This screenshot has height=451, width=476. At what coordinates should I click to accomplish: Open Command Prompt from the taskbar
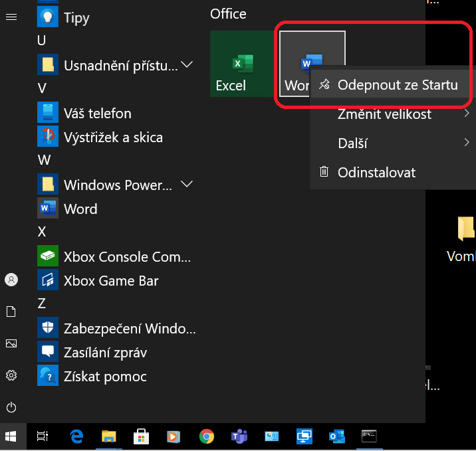(x=369, y=436)
